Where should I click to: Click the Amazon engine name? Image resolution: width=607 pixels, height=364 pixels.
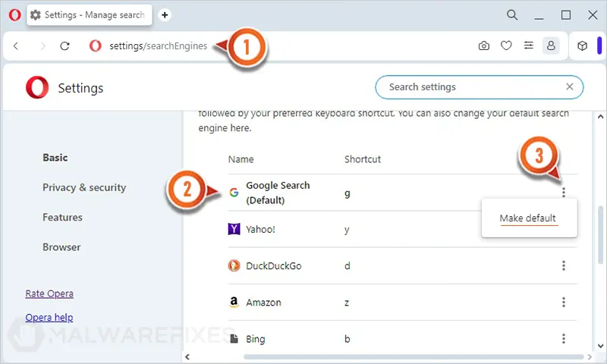263,302
